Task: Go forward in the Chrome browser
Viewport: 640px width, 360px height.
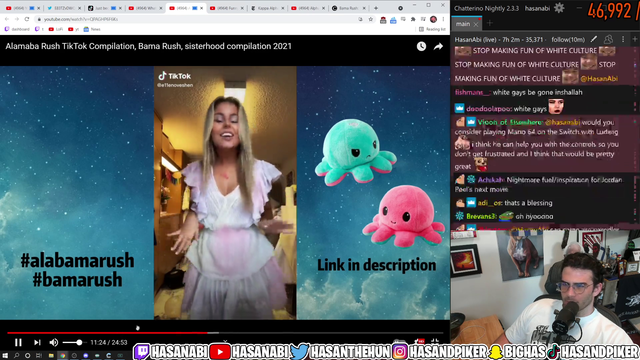Action: [x=17, y=19]
